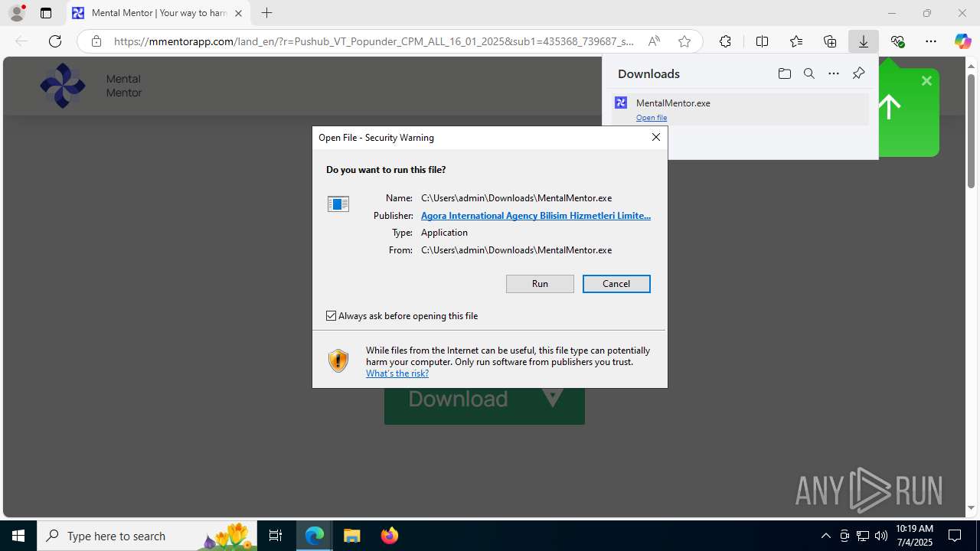Click the site info lock icon
The height and width of the screenshot is (551, 980).
click(96, 41)
